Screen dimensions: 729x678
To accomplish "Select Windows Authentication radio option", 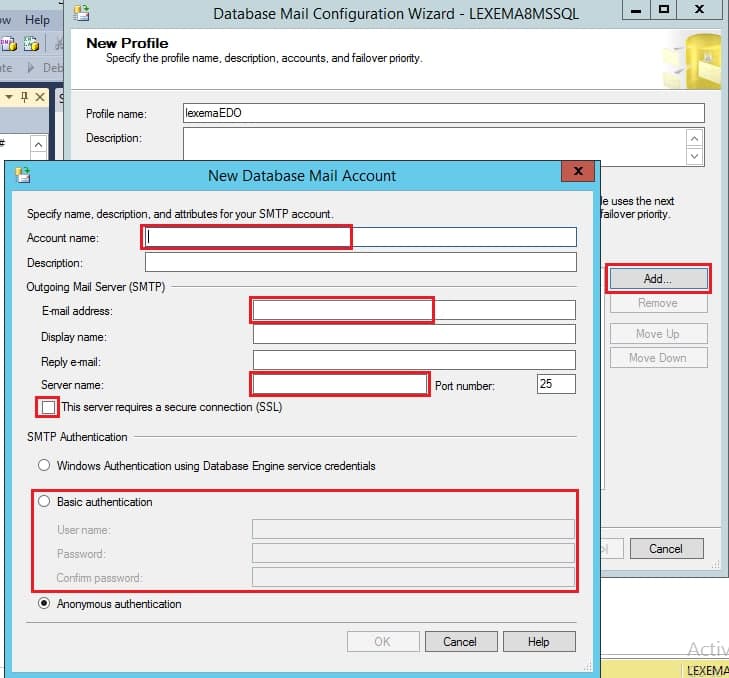I will tap(44, 465).
